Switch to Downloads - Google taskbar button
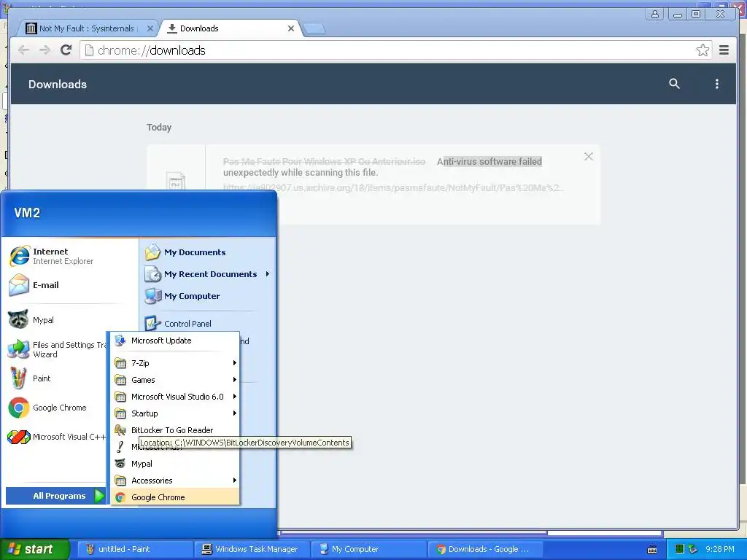The image size is (747, 560). [485, 549]
